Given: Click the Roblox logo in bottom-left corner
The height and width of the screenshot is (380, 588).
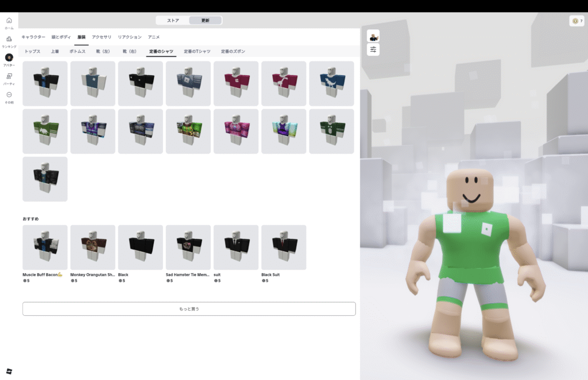Looking at the screenshot, I should click(x=9, y=370).
